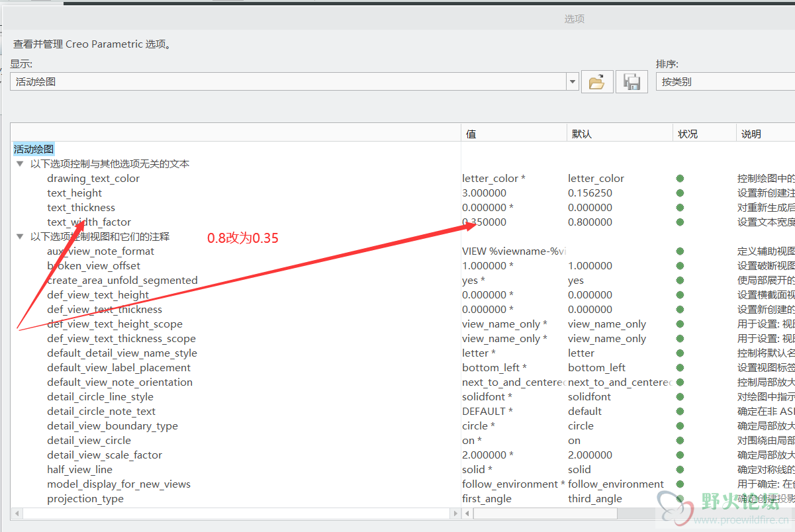
Task: Click left arrow of tree horizontal scrollbar
Action: [x=17, y=513]
